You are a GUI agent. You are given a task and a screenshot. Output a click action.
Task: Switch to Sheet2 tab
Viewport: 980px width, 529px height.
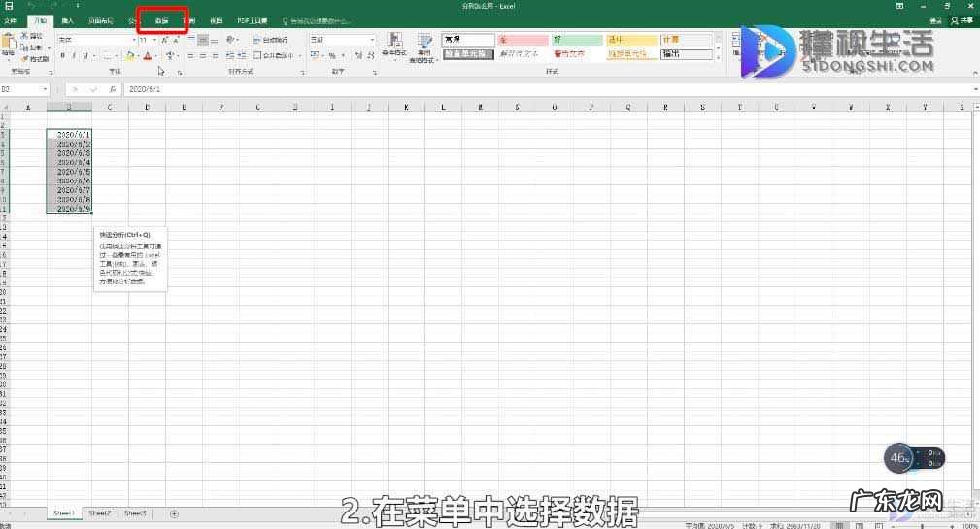[99, 513]
